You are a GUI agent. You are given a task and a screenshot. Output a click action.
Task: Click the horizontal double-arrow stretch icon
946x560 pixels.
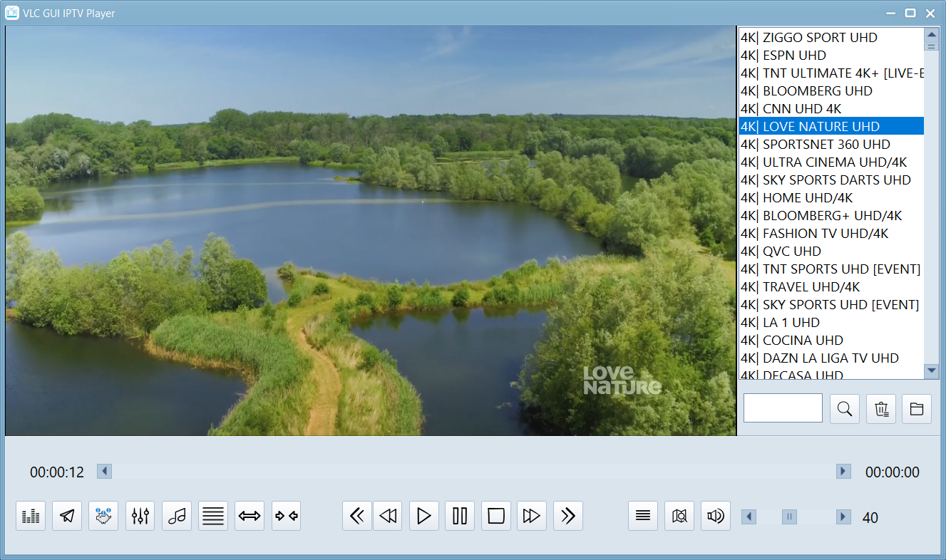[250, 516]
